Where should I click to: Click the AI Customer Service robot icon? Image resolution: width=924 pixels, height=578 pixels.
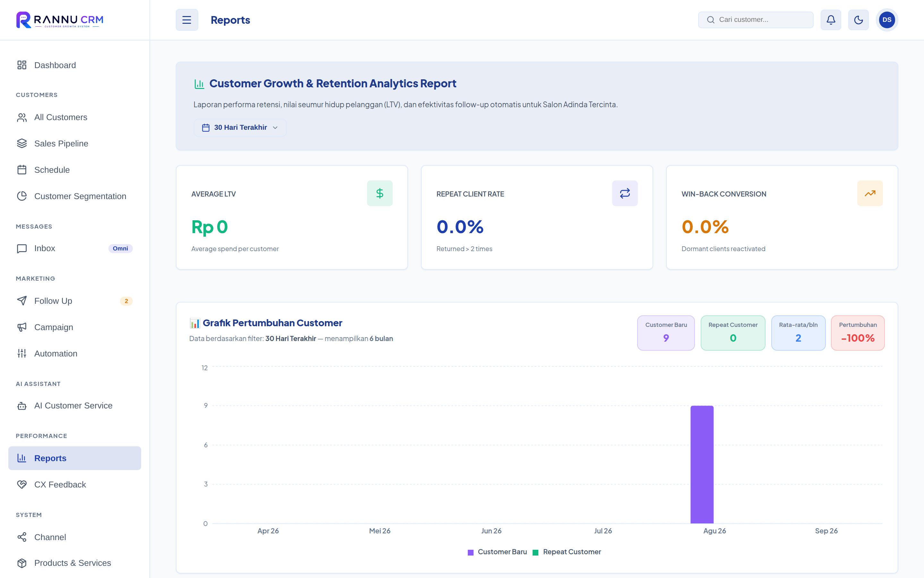[x=22, y=406]
